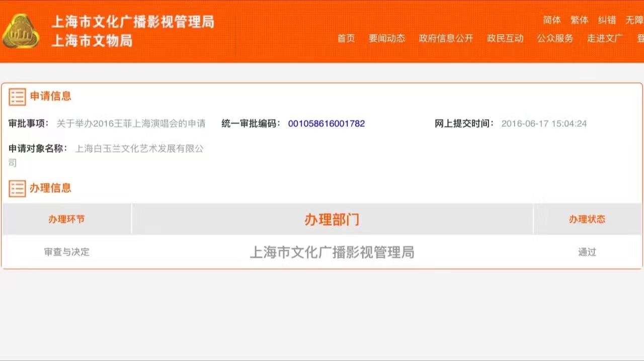
Task: Click the golden bureau logo emblem
Action: (x=21, y=31)
